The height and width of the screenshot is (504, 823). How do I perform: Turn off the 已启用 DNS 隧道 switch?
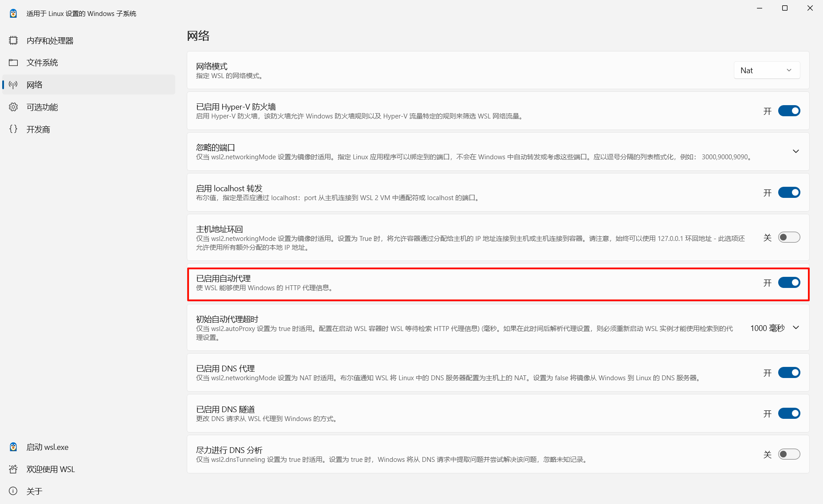point(789,413)
